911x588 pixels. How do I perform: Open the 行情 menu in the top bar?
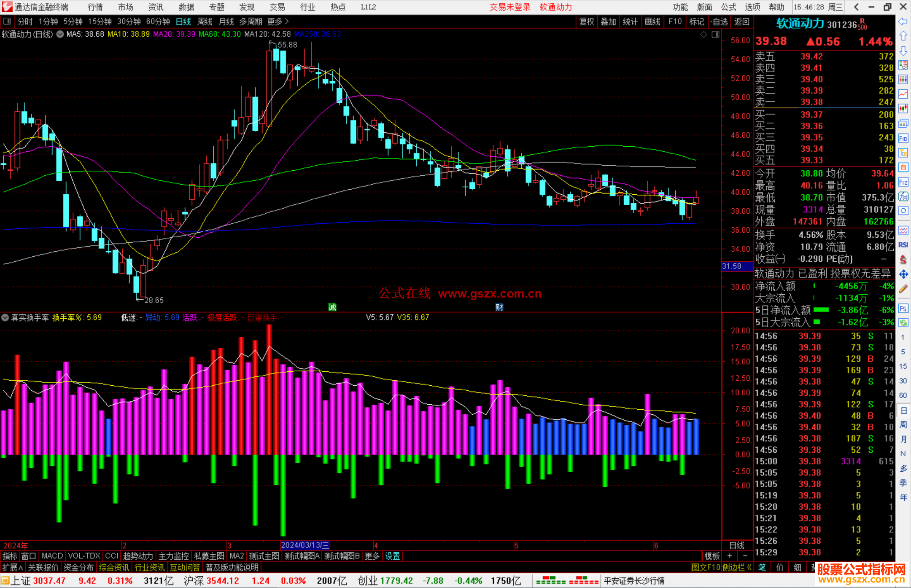(95, 7)
